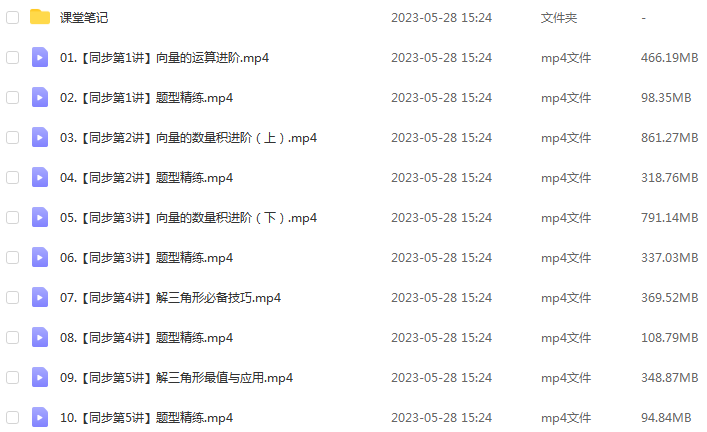This screenshot has width=707, height=432.
Task: Tick checkbox for 课堂笔记 folder
Action: click(x=13, y=18)
